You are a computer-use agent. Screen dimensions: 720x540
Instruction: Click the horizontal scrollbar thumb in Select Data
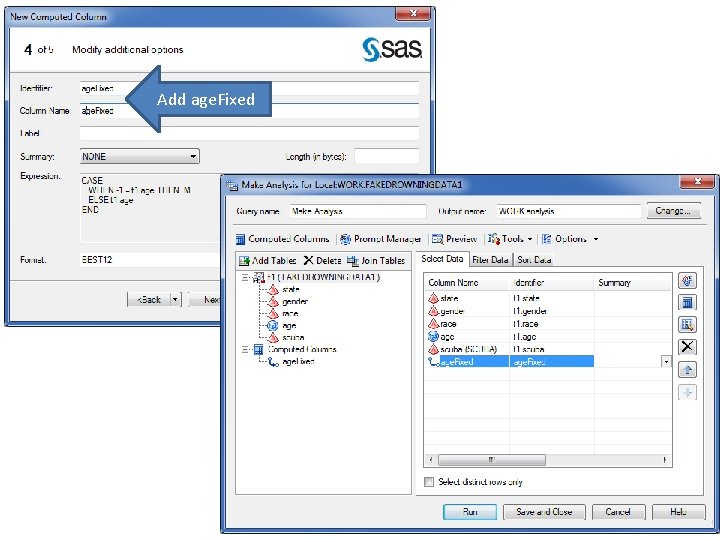coord(492,460)
